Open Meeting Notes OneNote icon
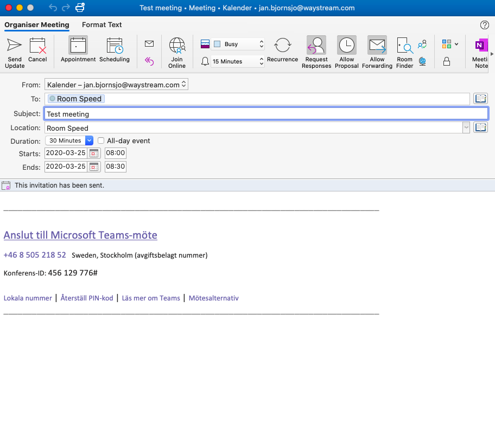Image resolution: width=495 pixels, height=448 pixels. (x=481, y=45)
